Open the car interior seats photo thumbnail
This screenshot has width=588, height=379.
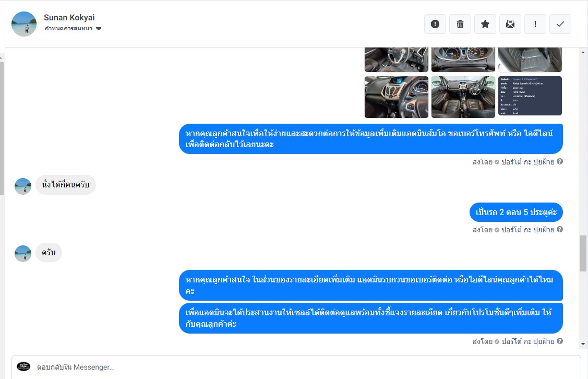463,97
